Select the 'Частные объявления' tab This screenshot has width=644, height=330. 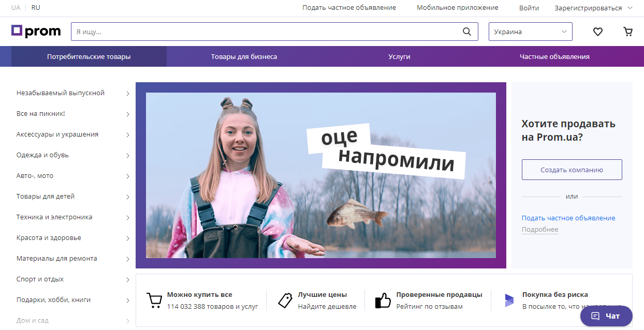click(554, 56)
